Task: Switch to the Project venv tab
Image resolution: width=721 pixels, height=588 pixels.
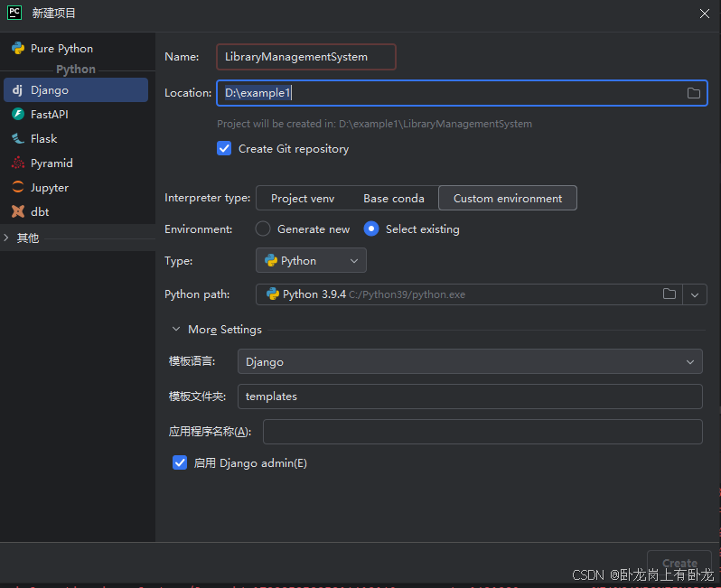Action: tap(303, 199)
